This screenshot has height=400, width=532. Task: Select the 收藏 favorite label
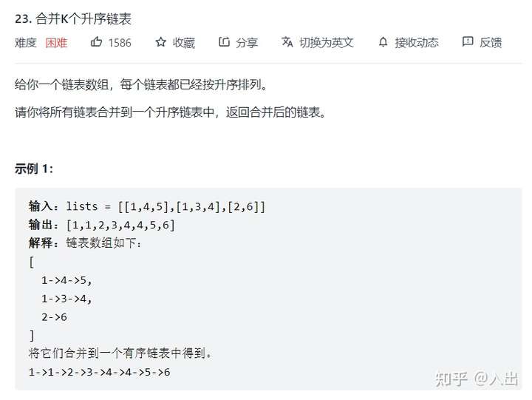[183, 43]
